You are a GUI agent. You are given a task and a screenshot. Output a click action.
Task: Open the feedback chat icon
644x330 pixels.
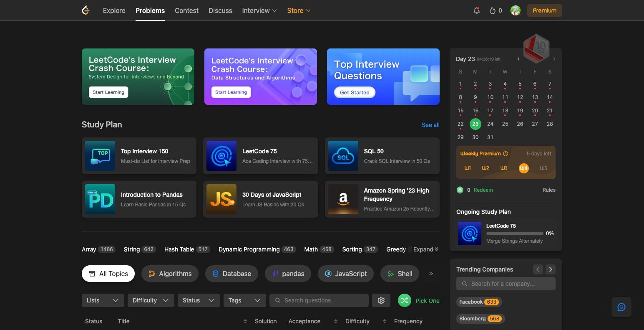621,307
